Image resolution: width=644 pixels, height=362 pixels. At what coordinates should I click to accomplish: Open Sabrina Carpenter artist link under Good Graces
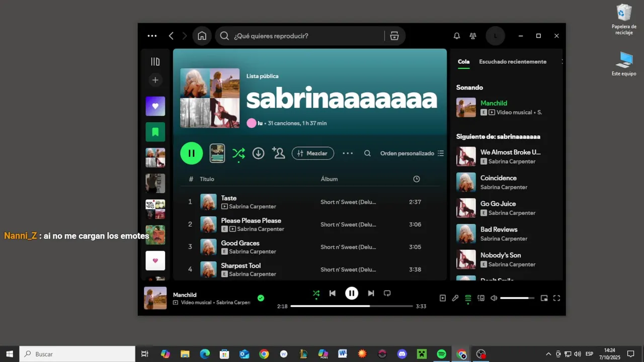253,251
